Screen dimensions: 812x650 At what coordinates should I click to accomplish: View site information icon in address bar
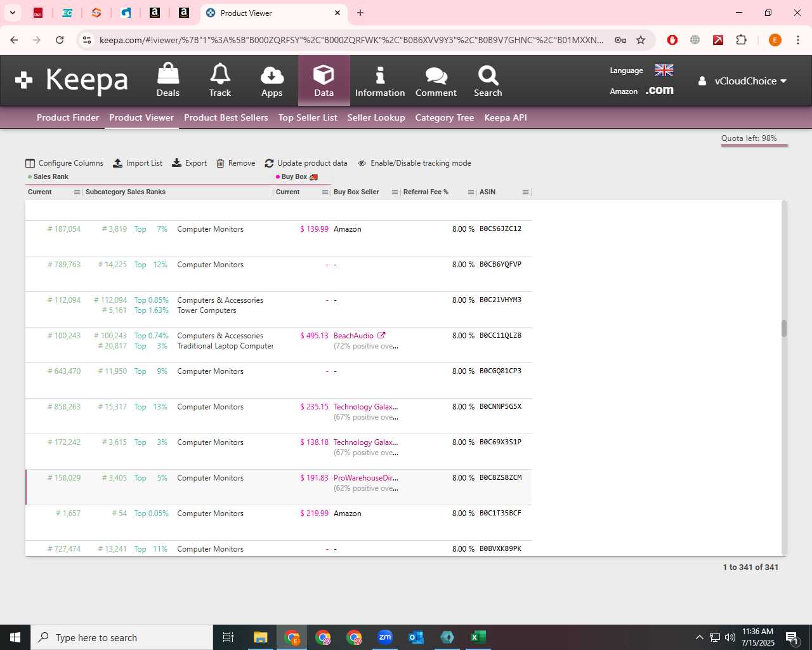87,40
